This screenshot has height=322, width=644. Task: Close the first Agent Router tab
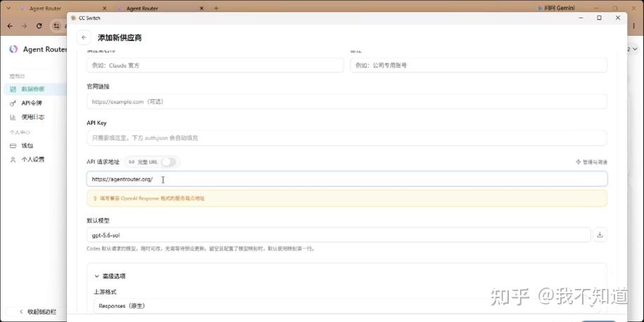pos(104,8)
